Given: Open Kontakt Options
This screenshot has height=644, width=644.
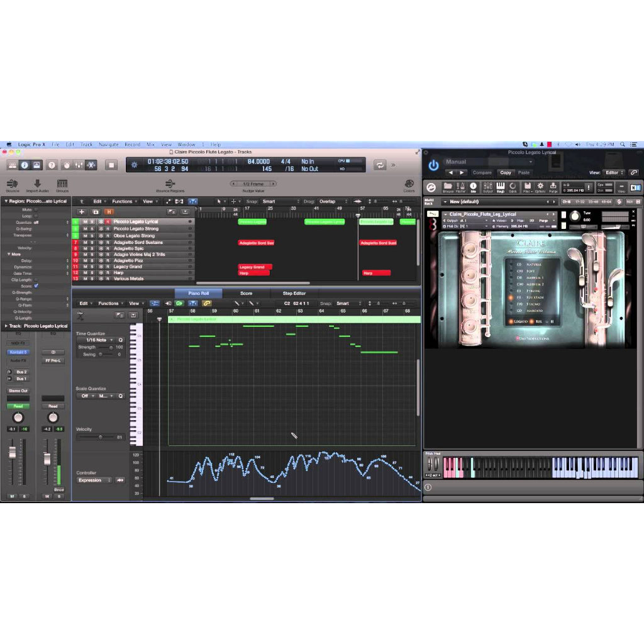Looking at the screenshot, I should tap(540, 186).
